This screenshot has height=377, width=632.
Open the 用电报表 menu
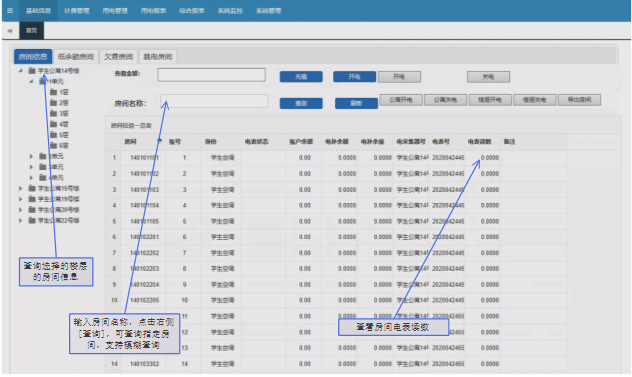pyautogui.click(x=154, y=11)
